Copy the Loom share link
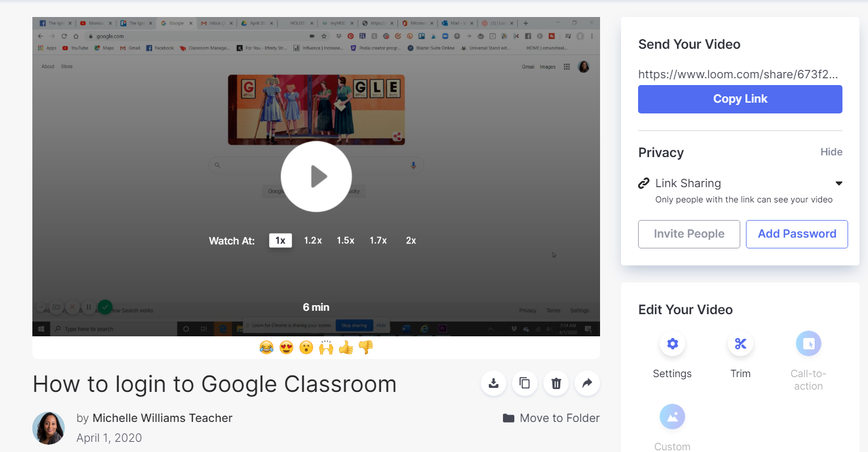 point(740,99)
